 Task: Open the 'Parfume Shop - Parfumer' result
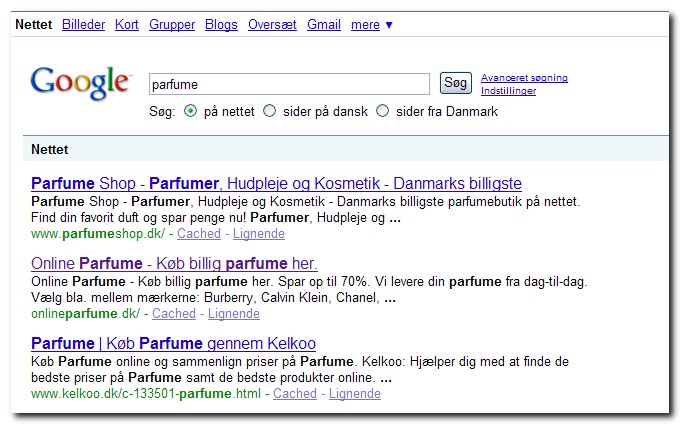(276, 183)
